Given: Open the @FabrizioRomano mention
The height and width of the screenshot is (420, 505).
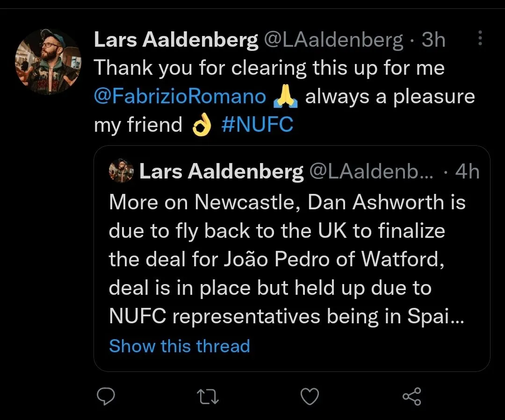Looking at the screenshot, I should tap(180, 97).
